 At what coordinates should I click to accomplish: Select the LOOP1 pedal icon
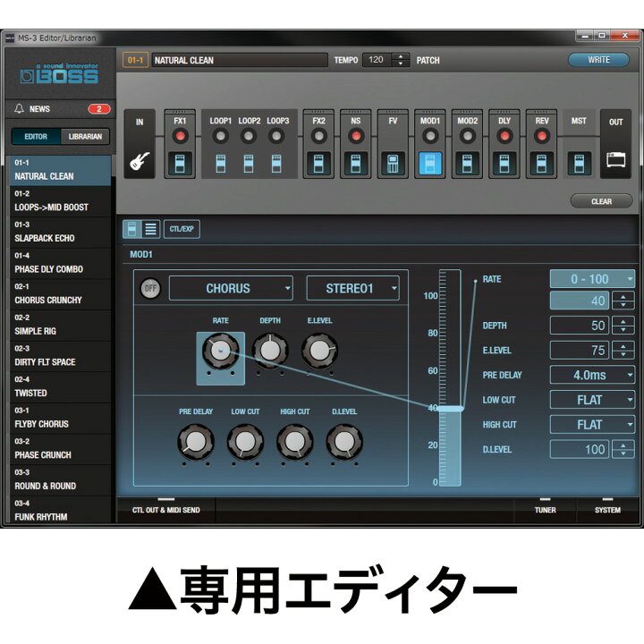tap(221, 163)
